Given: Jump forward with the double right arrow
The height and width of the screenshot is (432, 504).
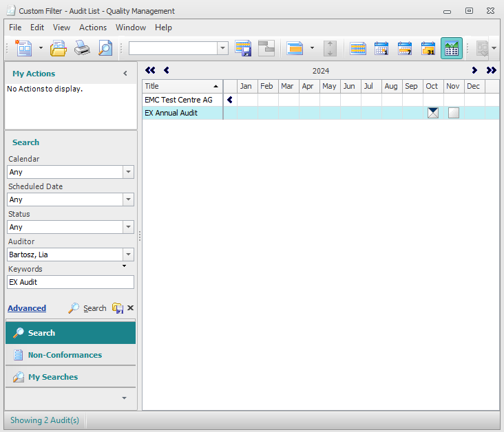Looking at the screenshot, I should pos(491,70).
